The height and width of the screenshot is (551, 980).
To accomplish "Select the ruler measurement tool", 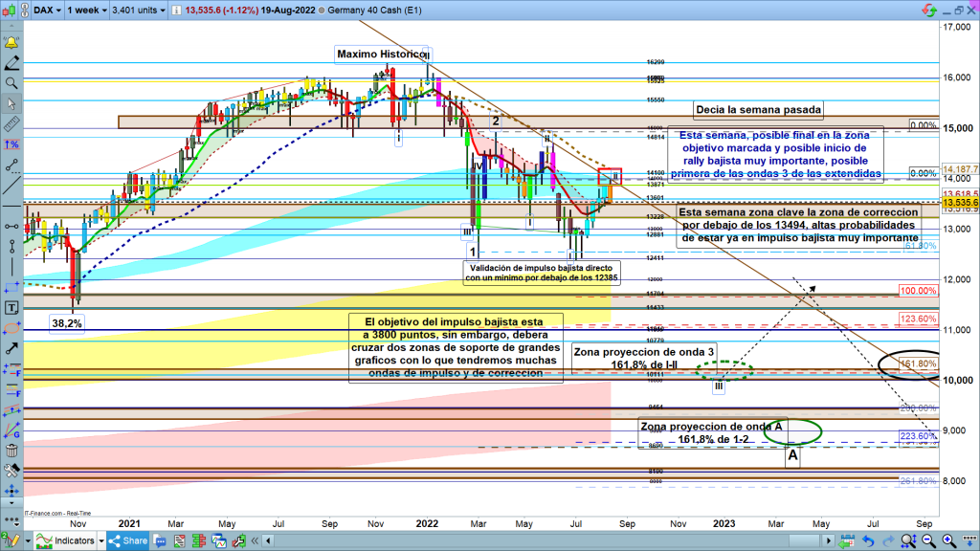I will (11, 124).
